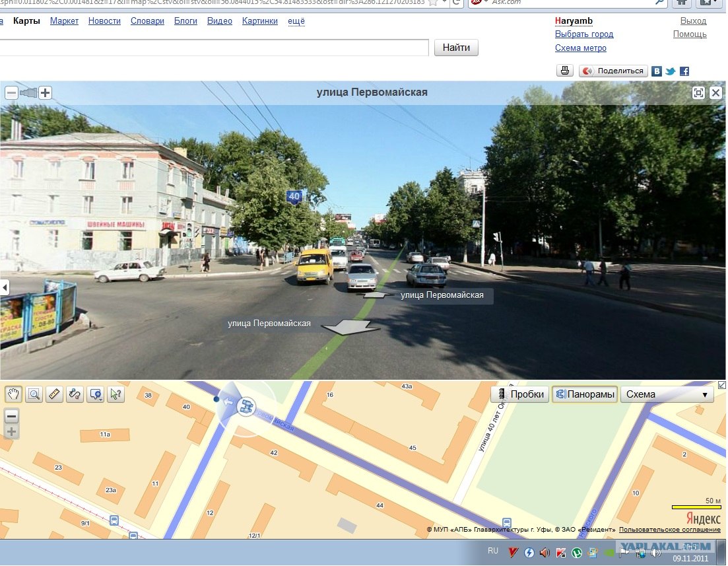Go to Словари service
The image size is (728, 566).
click(x=147, y=21)
